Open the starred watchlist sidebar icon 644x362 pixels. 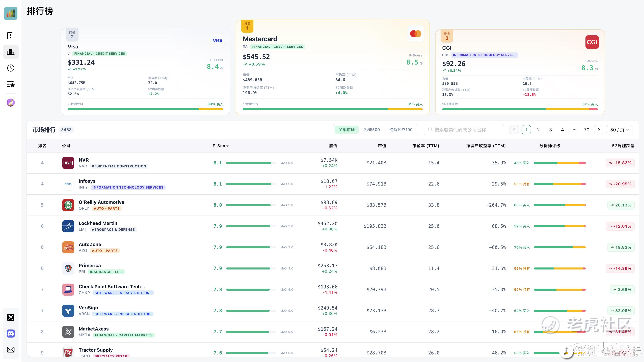coord(11,84)
